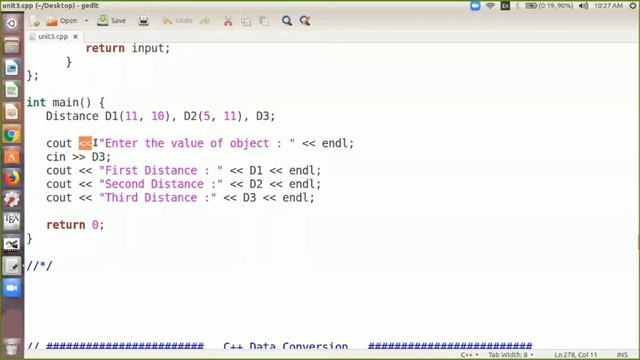Switch to gedit text editor in launcher

pyautogui.click(x=11, y=266)
